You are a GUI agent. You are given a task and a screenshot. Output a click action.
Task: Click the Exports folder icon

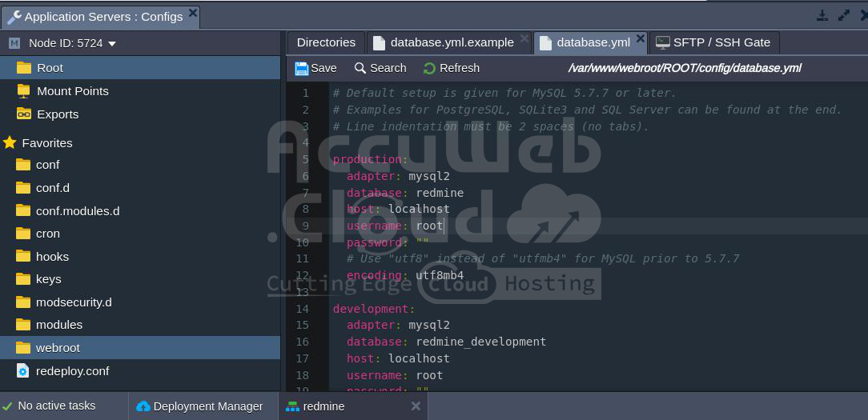[23, 114]
